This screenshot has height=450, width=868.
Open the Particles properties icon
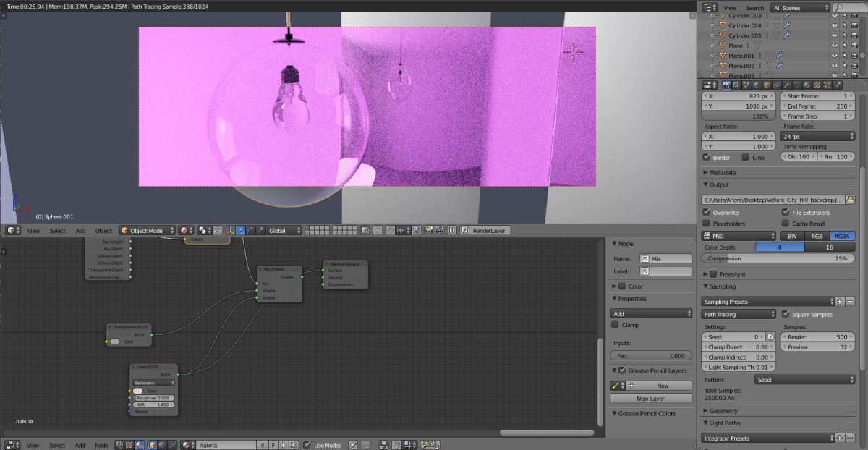(827, 85)
